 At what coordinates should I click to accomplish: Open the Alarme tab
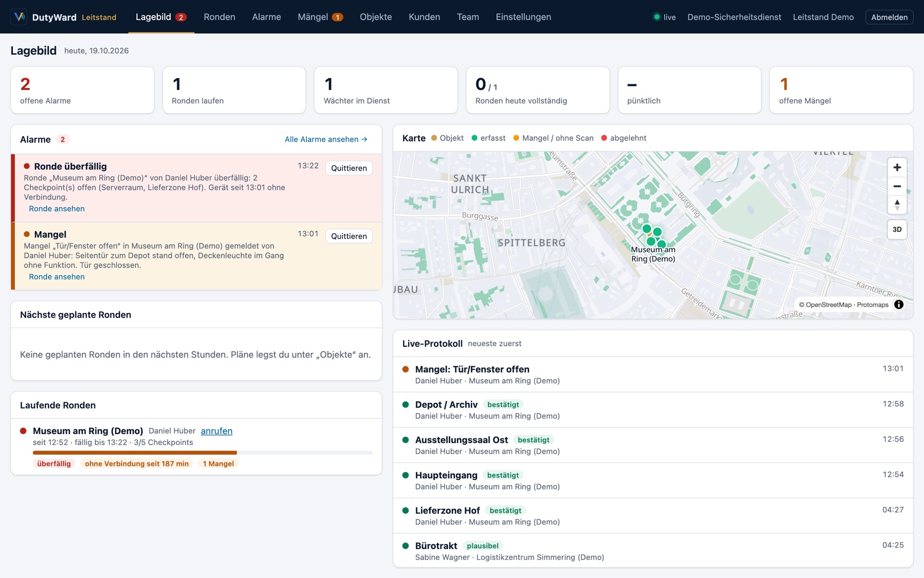click(x=266, y=17)
